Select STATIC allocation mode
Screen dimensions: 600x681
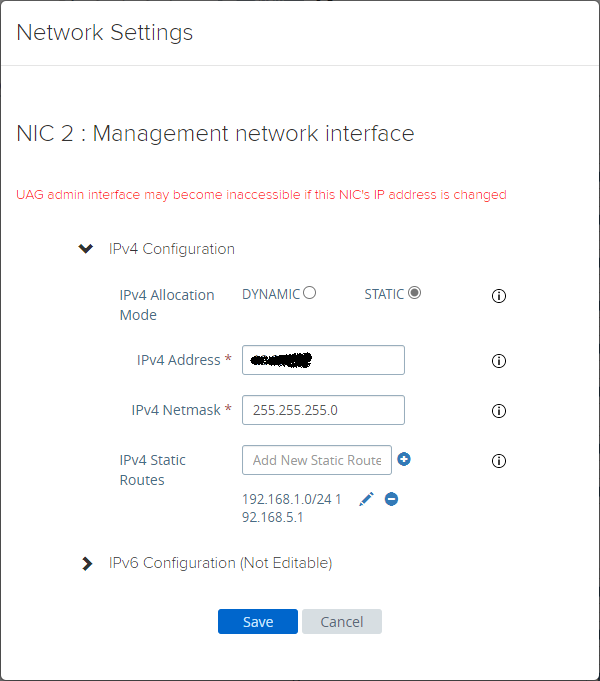click(414, 293)
